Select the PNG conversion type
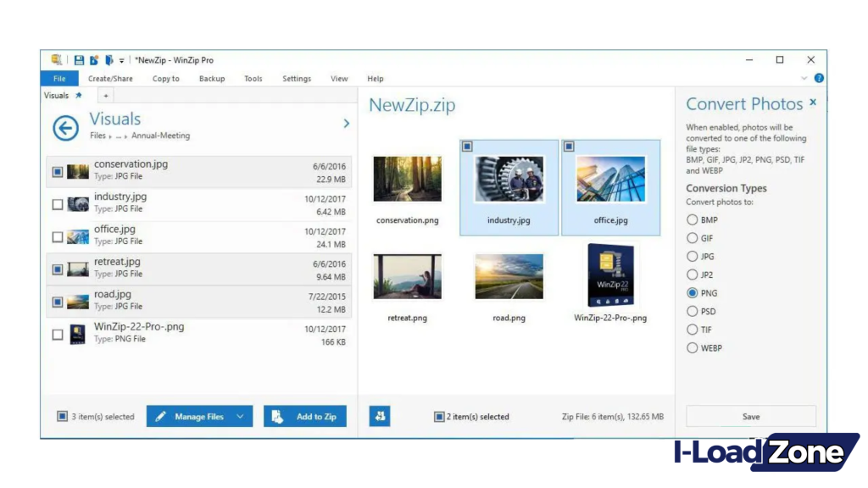The width and height of the screenshot is (868, 488). coord(692,292)
